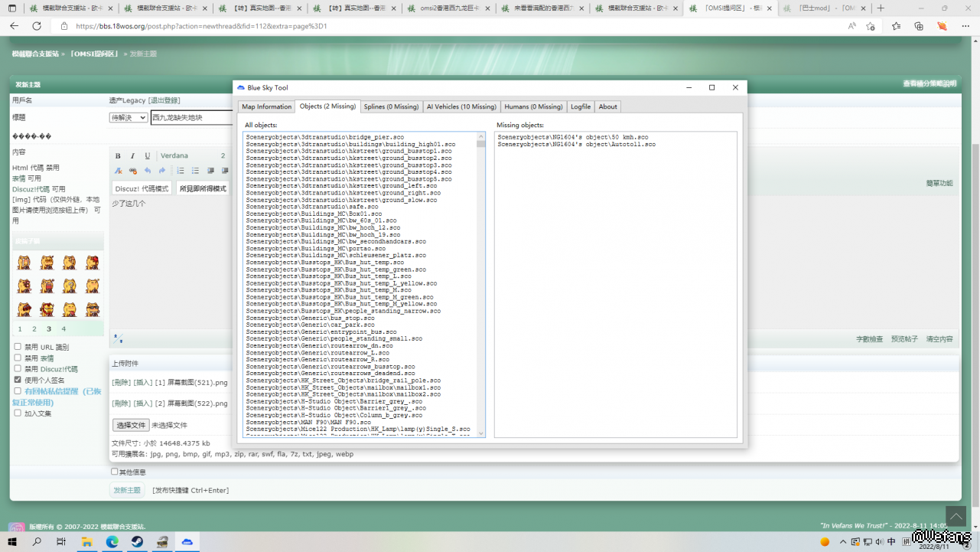Open the 待解決 thread type dropdown
This screenshot has width=980, height=552.
click(x=129, y=118)
